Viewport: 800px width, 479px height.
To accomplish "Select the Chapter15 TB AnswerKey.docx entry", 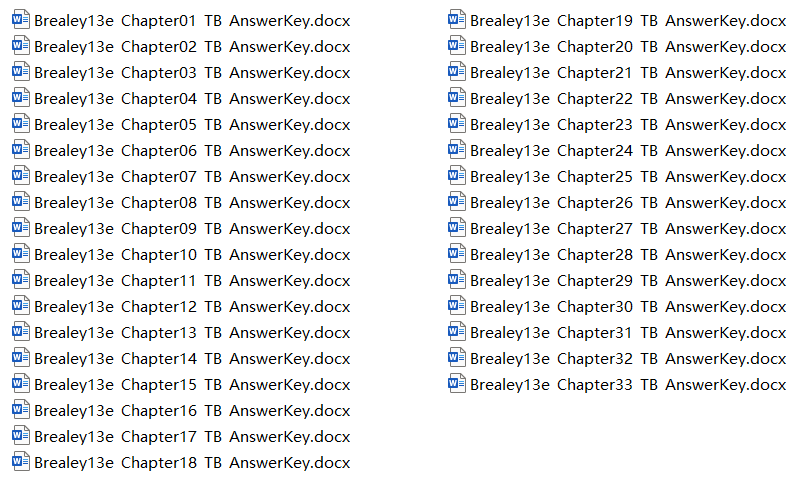I will pyautogui.click(x=192, y=385).
